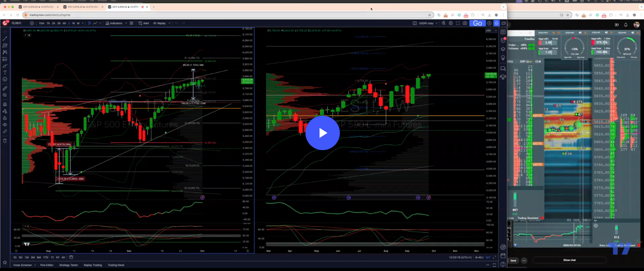Open the indicator templates grid icon
644x271 pixels.
click(132, 23)
